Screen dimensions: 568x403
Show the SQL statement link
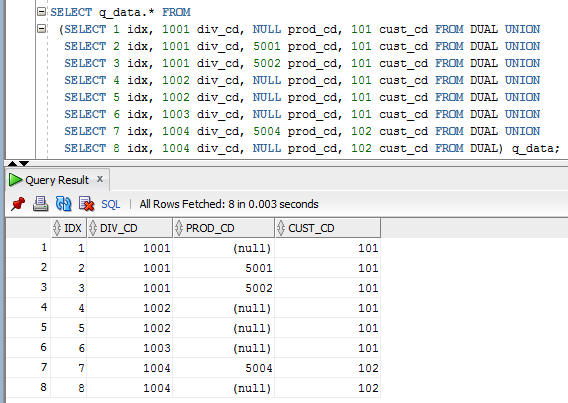point(110,204)
